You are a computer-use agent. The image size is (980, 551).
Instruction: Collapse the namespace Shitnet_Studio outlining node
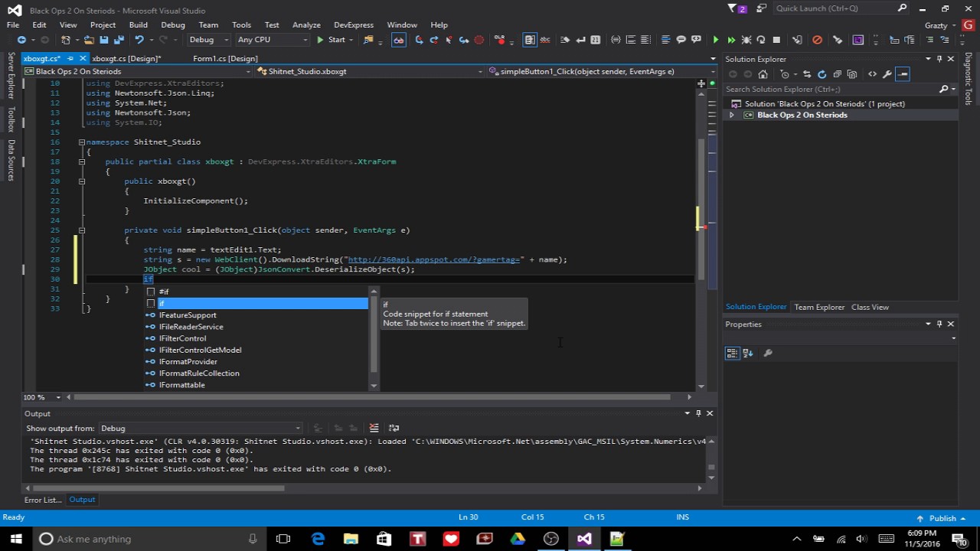81,142
